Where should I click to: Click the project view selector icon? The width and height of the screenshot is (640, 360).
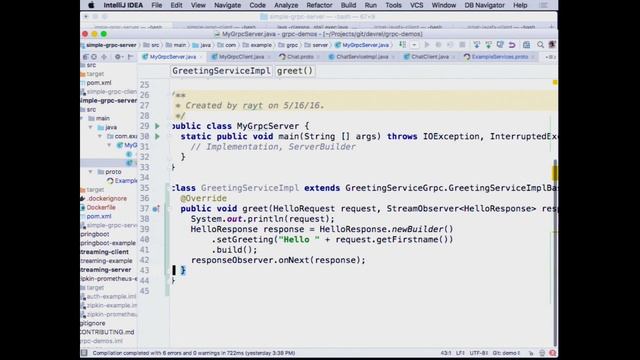(86, 57)
